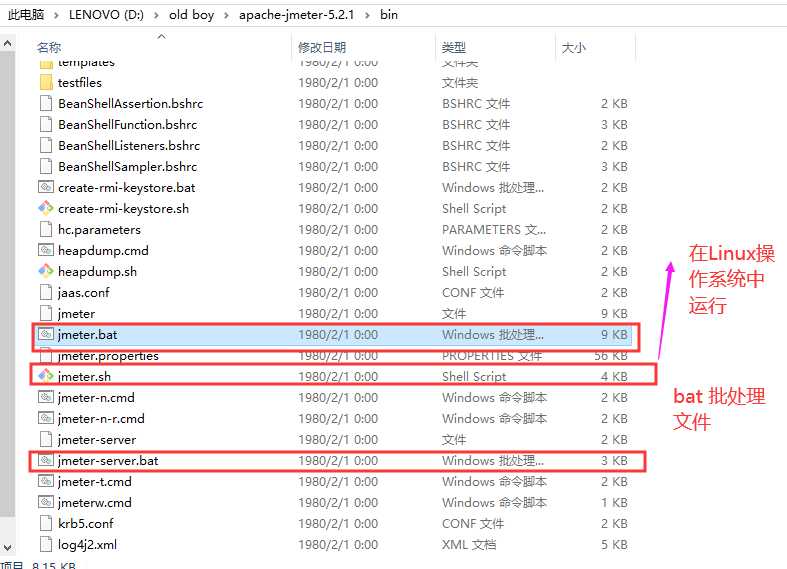Click the icon of the jmeter file

click(46, 314)
